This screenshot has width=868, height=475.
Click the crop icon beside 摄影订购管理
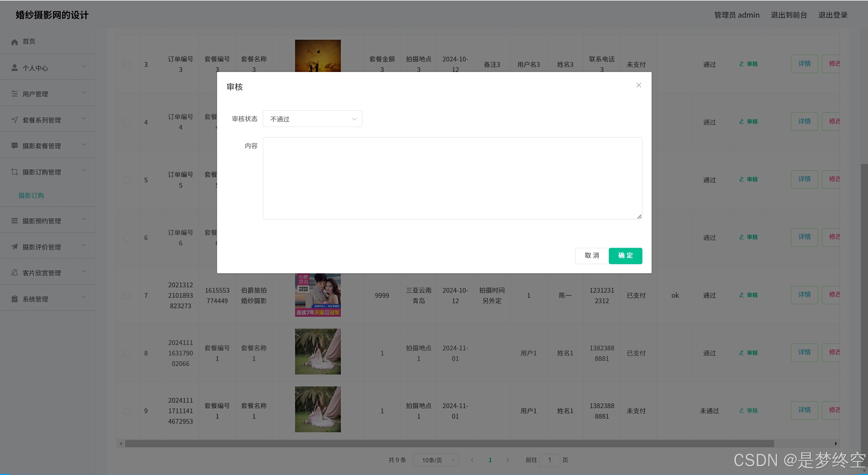pyautogui.click(x=14, y=172)
